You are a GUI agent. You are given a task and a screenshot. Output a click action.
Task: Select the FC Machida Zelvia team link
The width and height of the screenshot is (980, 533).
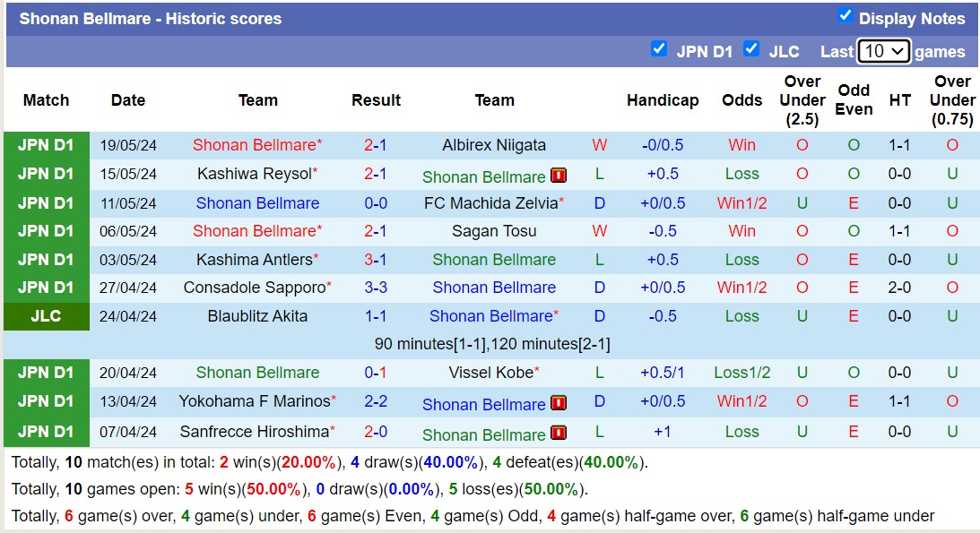click(490, 203)
